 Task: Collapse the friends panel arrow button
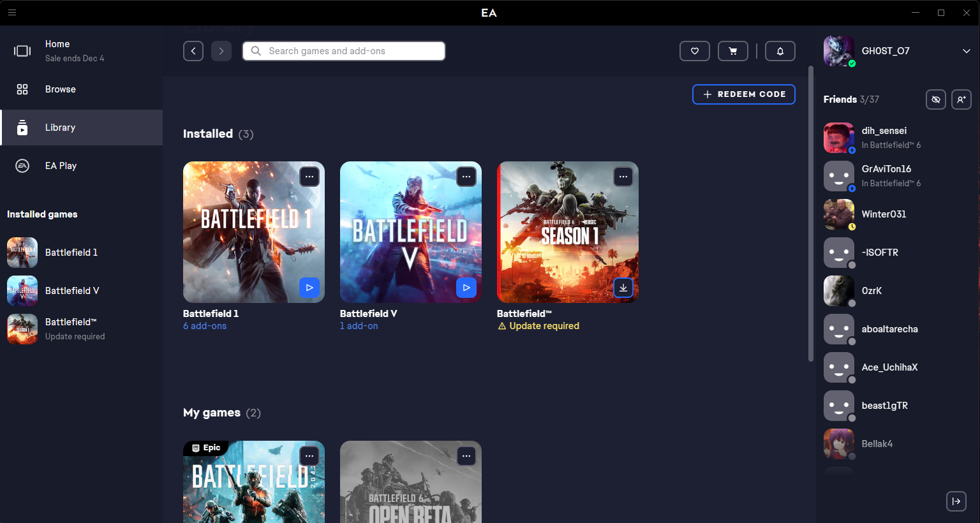point(956,501)
